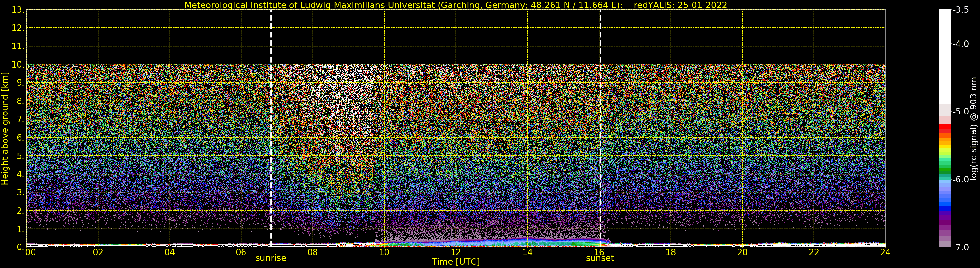Click time axis tick label '08'
Image resolution: width=980 pixels, height=268 pixels.
coord(313,252)
